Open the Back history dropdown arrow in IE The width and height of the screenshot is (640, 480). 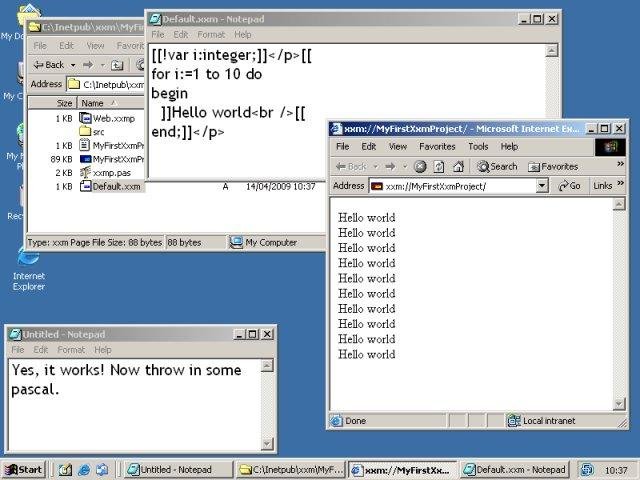tap(376, 167)
